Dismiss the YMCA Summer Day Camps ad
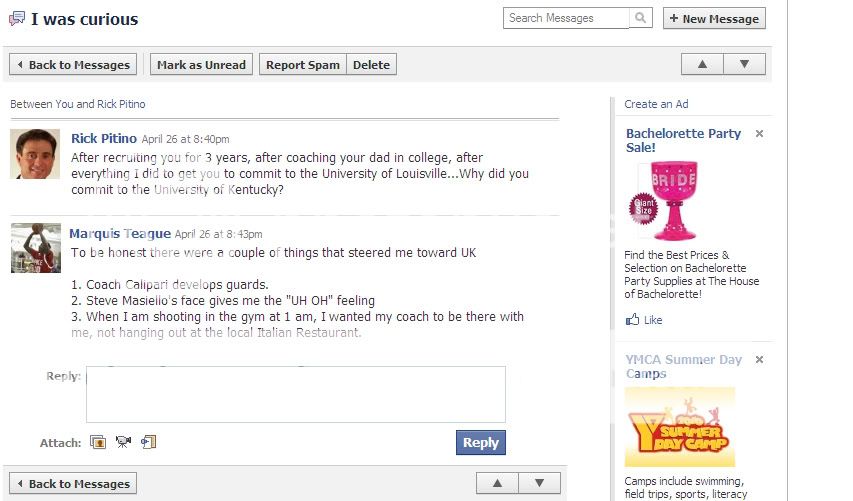The width and height of the screenshot is (853, 501). click(759, 360)
